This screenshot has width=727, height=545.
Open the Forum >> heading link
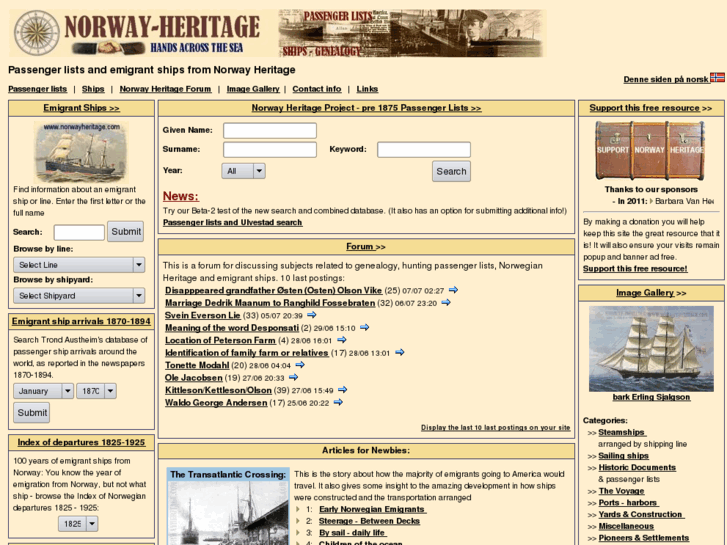point(366,247)
